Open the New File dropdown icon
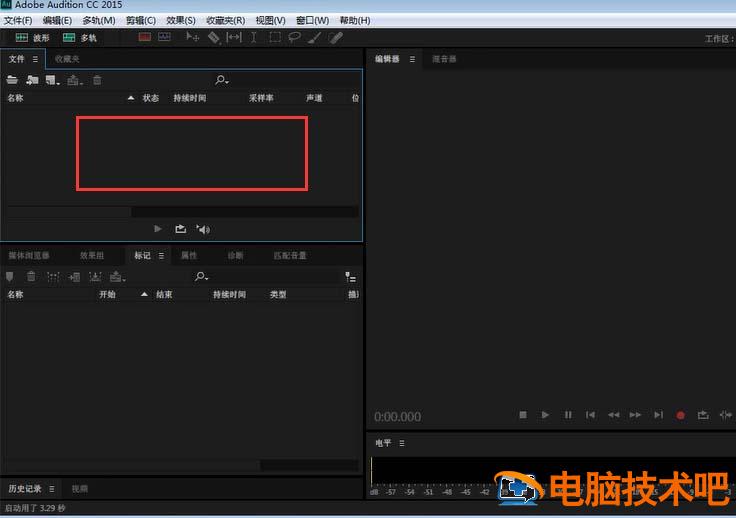736x518 pixels. pyautogui.click(x=53, y=81)
